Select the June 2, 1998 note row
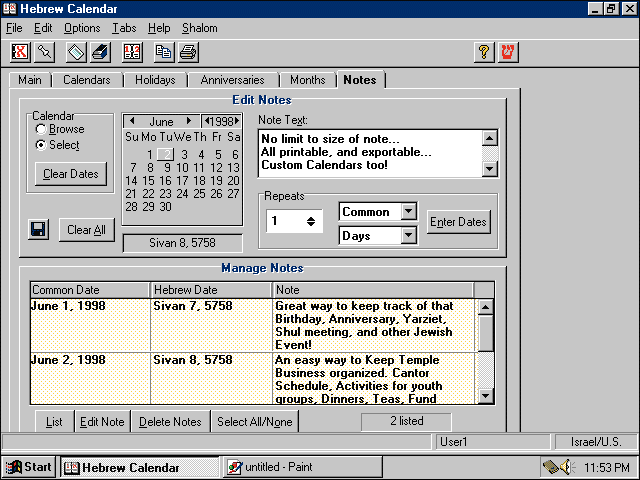The image size is (640, 480). (x=253, y=378)
